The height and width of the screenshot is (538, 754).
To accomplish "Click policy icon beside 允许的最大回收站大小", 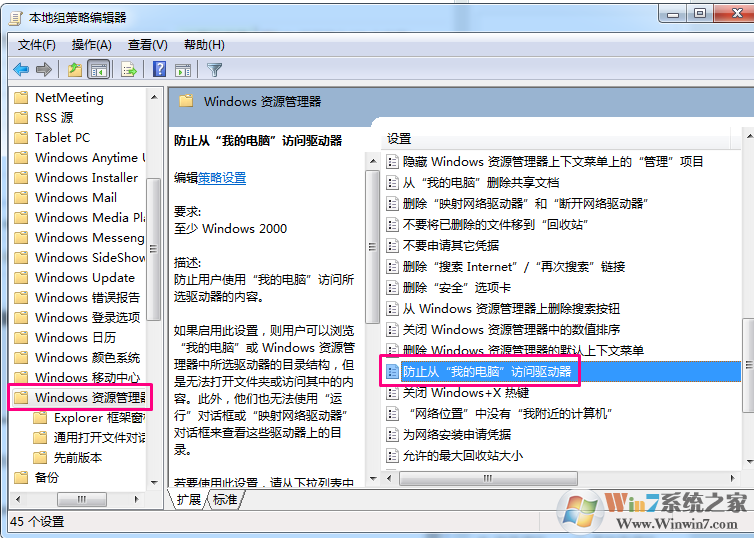I will coord(392,455).
